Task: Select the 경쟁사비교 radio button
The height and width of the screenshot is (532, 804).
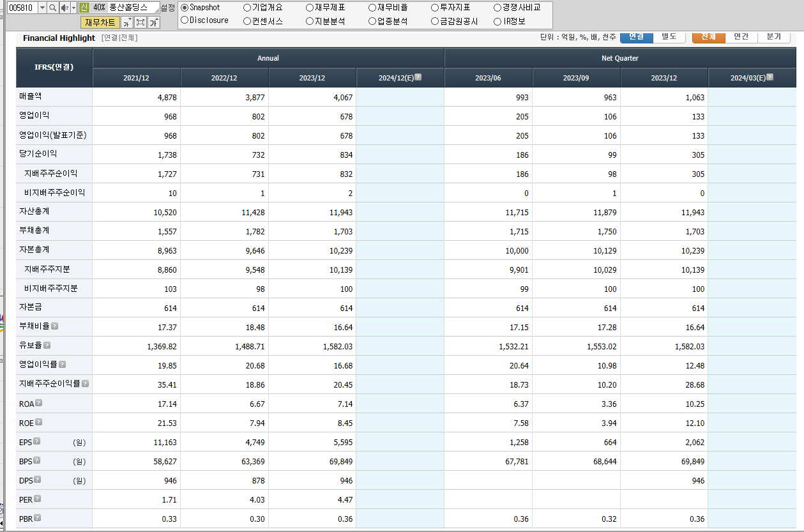Action: [x=497, y=8]
